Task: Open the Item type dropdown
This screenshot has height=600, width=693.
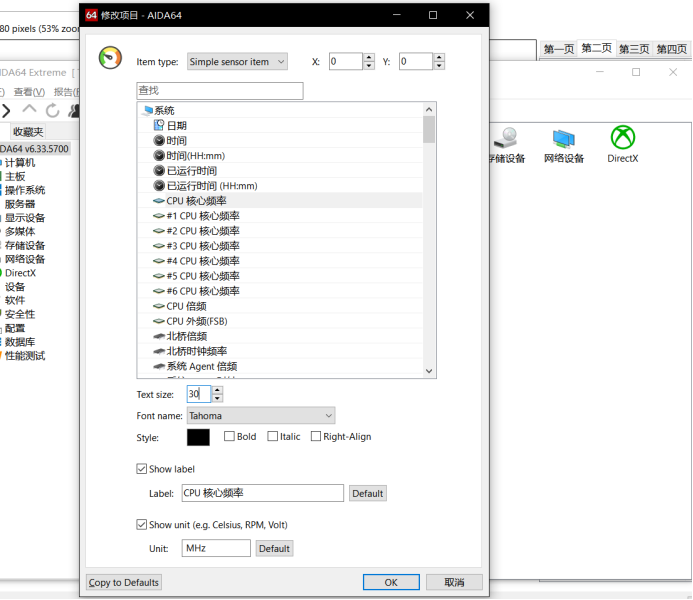Action: pyautogui.click(x=237, y=62)
